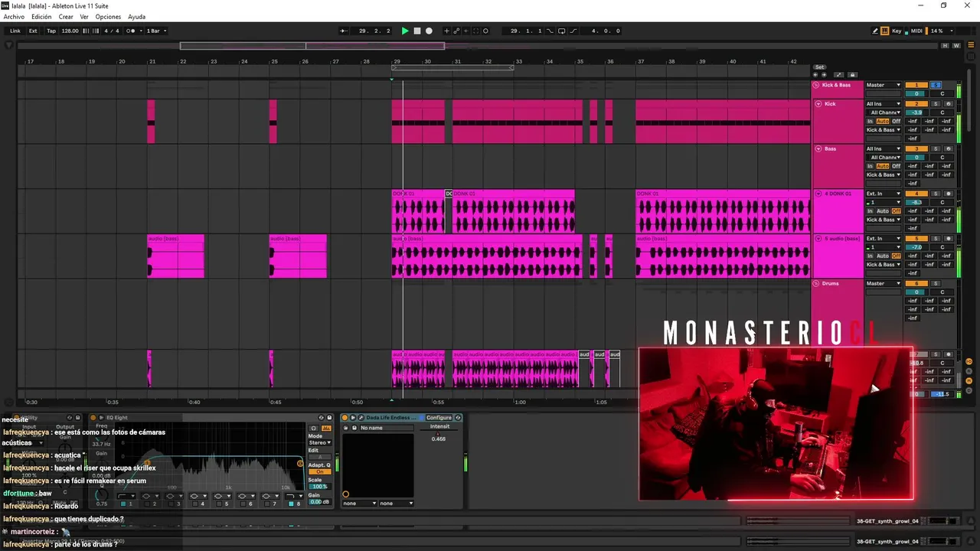Open the Ver menu

coord(84,17)
